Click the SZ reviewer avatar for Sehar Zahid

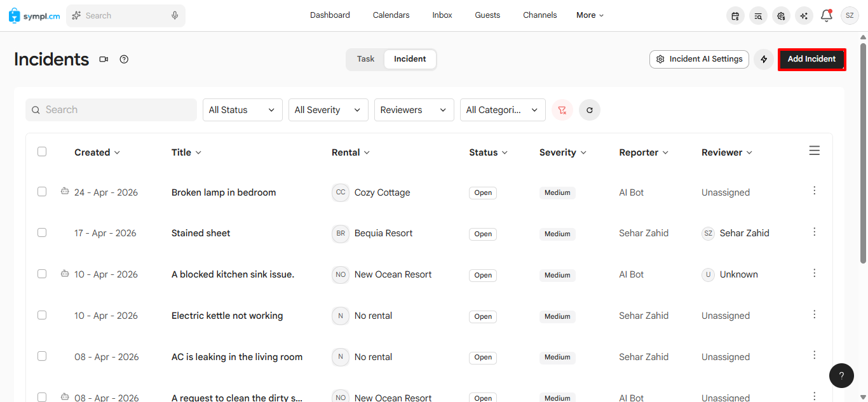(x=708, y=234)
